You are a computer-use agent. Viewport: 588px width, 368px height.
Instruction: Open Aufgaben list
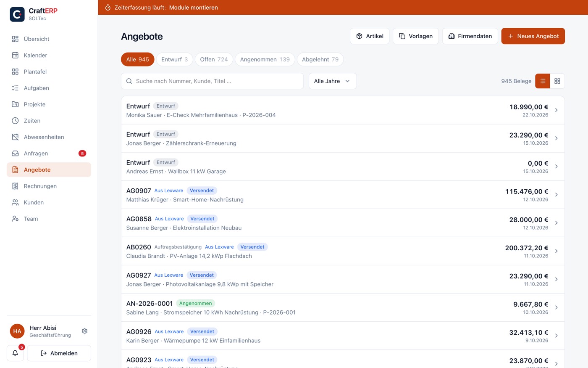click(x=49, y=88)
